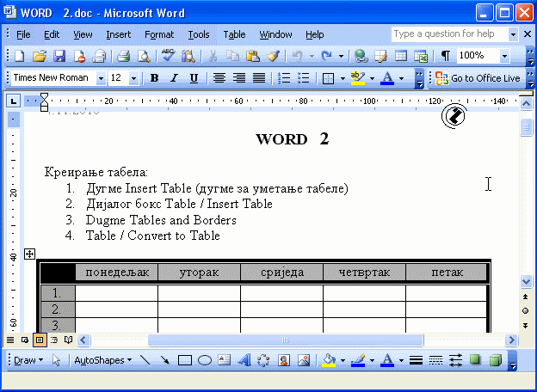
Task: Open the Insert menu
Action: (x=118, y=34)
